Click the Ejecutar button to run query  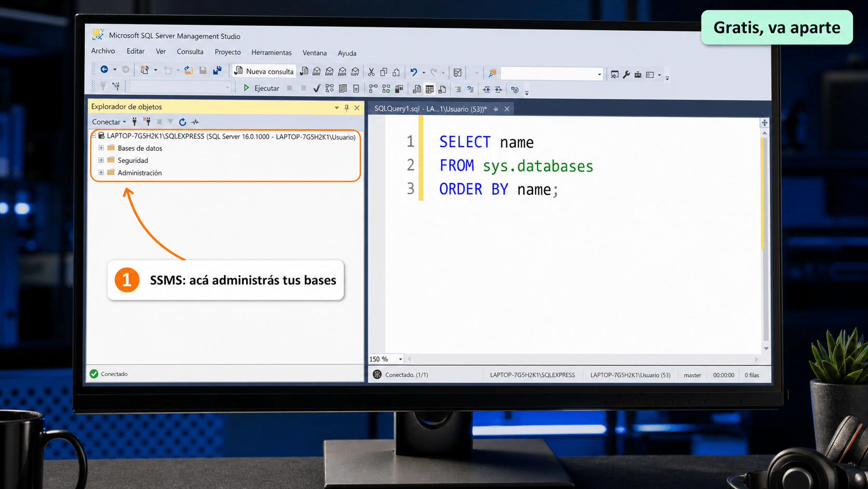tap(262, 88)
